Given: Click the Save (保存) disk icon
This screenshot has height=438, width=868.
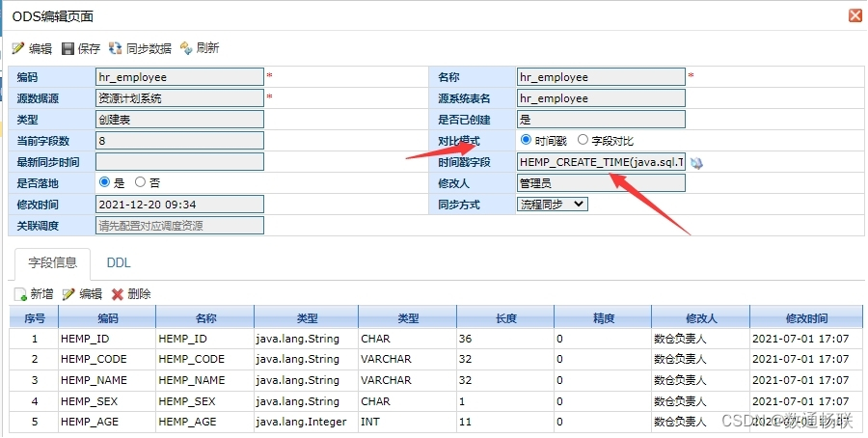Looking at the screenshot, I should (x=68, y=49).
